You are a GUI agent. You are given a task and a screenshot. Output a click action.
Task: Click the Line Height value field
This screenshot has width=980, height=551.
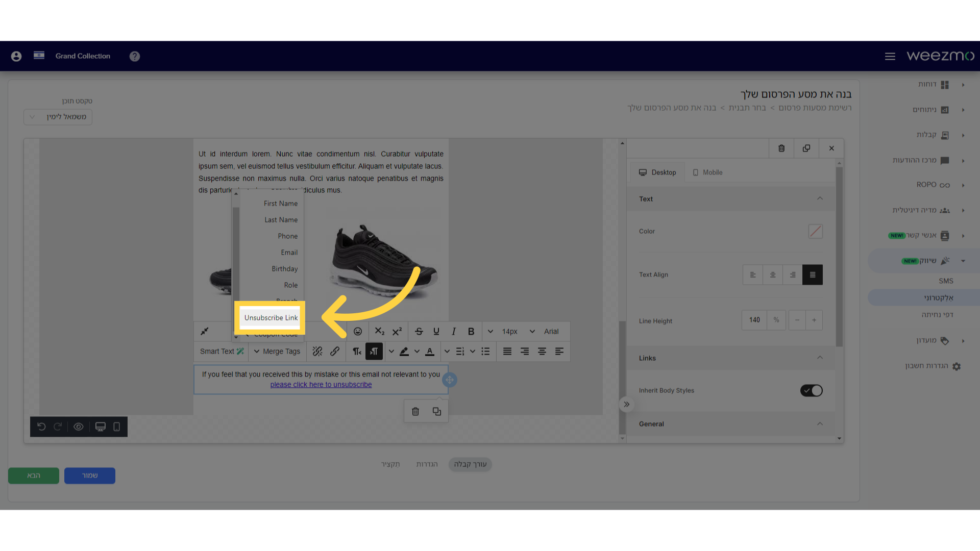(x=754, y=320)
